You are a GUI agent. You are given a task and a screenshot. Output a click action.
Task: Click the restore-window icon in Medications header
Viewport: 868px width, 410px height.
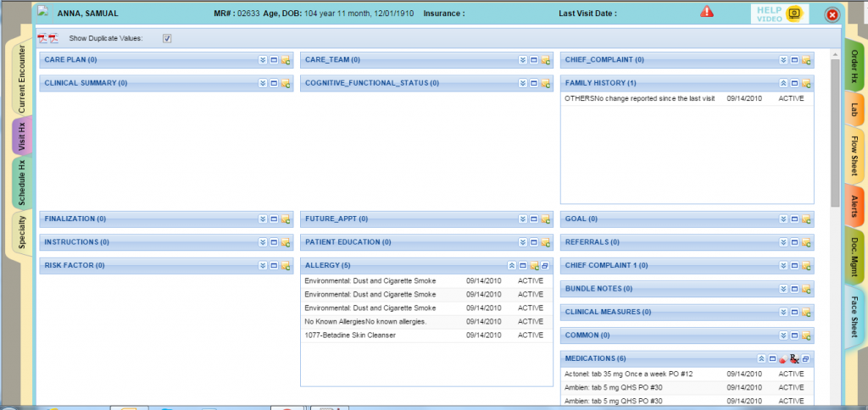pyautogui.click(x=806, y=359)
